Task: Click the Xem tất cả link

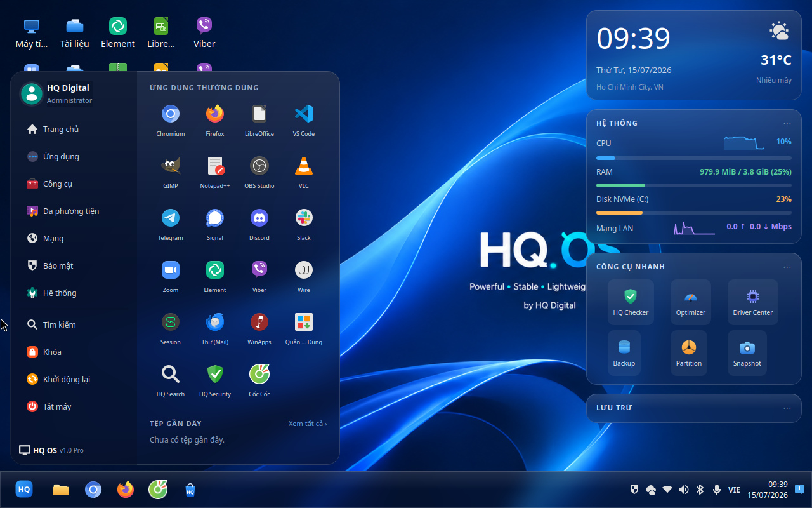Action: point(308,424)
